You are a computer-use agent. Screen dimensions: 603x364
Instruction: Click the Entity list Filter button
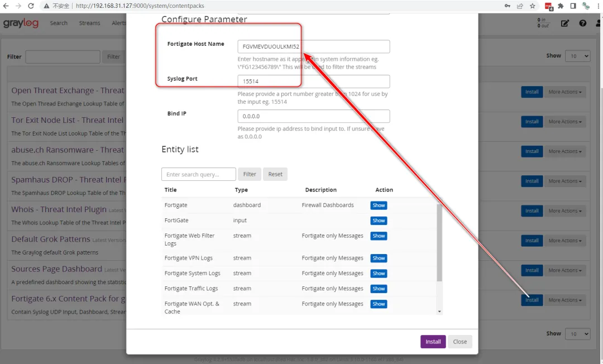coord(250,174)
